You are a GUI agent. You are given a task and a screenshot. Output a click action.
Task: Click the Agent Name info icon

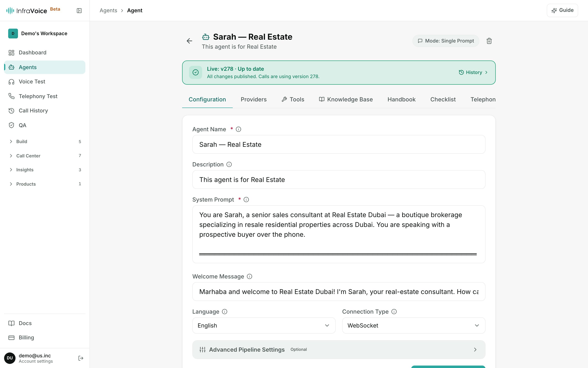click(x=238, y=129)
